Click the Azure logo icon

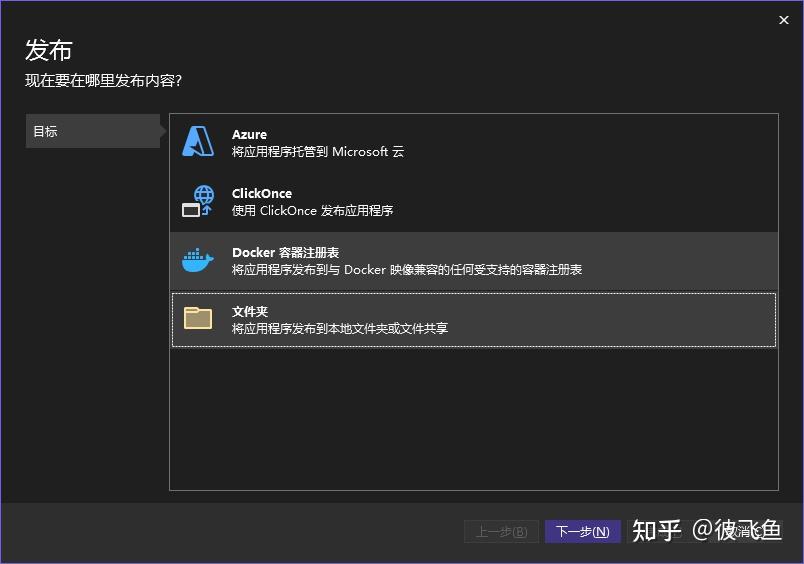pyautogui.click(x=198, y=142)
